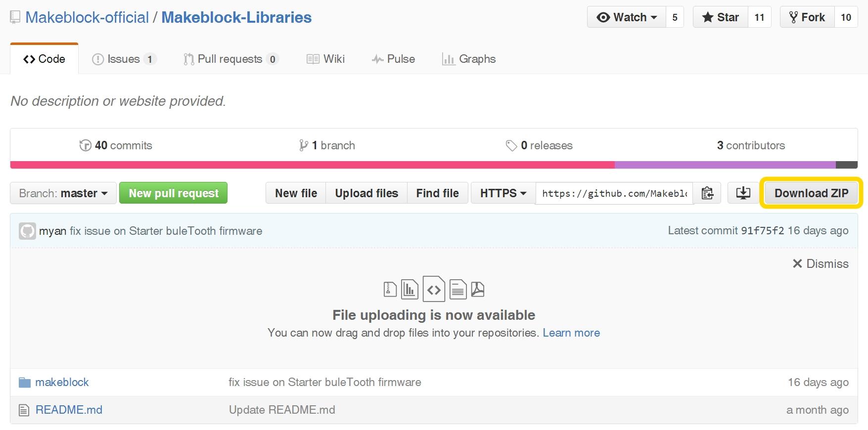Click the New file button
The height and width of the screenshot is (430, 868).
point(296,193)
